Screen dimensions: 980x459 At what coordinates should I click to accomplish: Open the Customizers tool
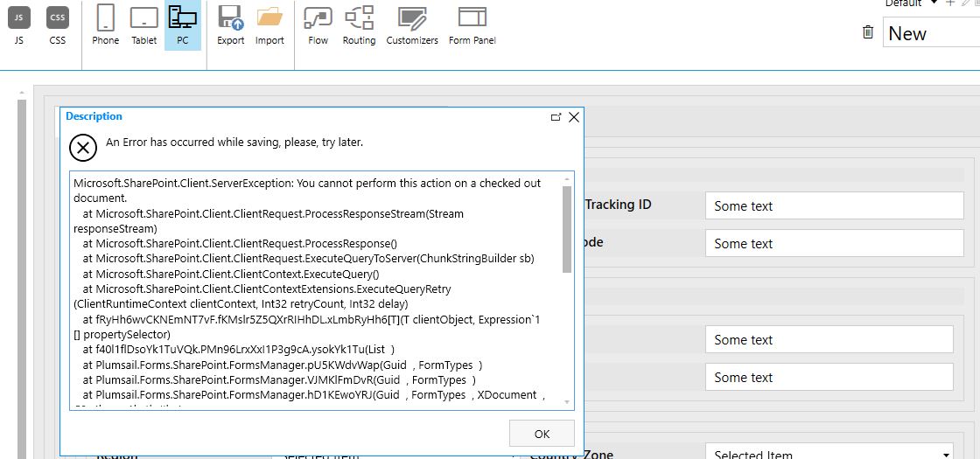point(412,24)
